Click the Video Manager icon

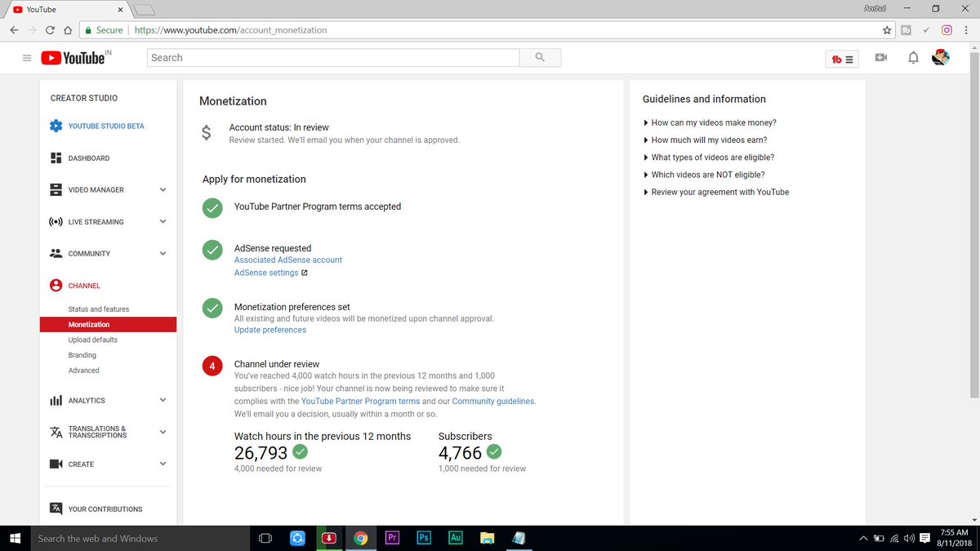(56, 189)
